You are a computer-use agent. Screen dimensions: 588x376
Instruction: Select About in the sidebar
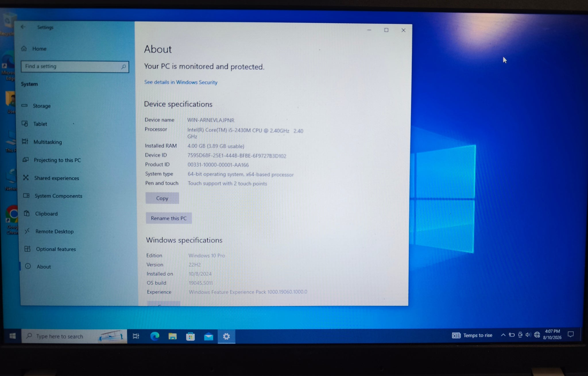(38, 266)
